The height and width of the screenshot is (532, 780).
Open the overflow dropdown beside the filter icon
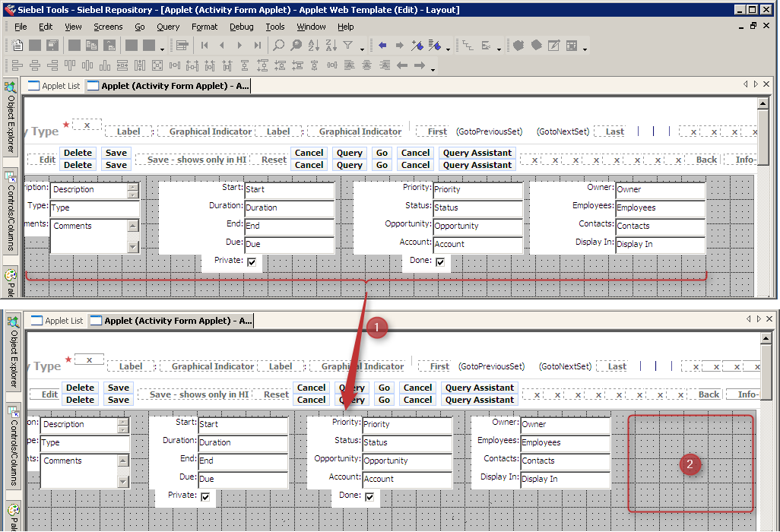363,49
